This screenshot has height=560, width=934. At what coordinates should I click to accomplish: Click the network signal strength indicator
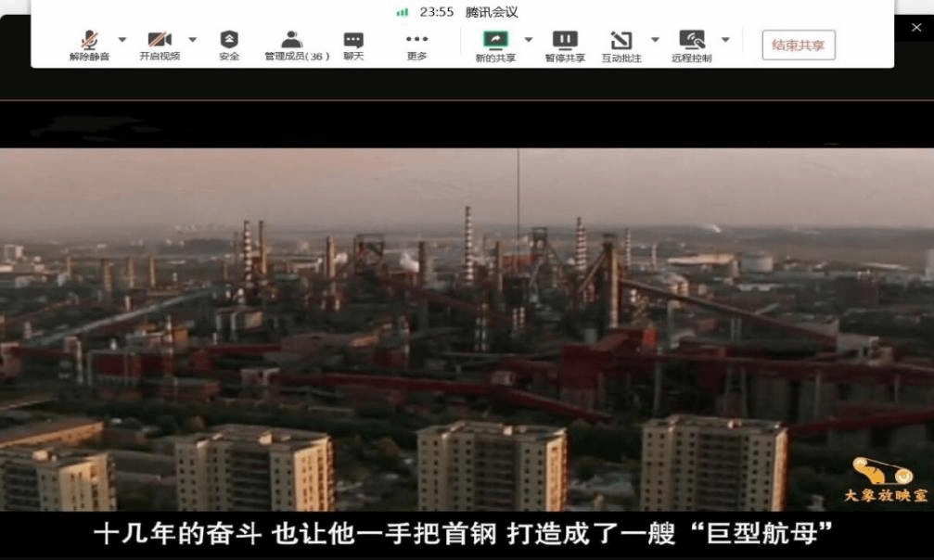pos(402,12)
